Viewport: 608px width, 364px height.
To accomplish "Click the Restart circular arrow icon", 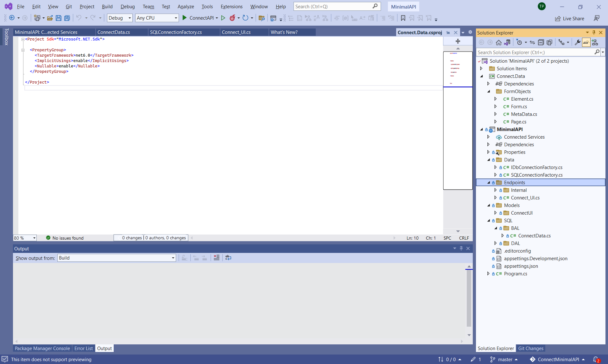I will pyautogui.click(x=245, y=18).
